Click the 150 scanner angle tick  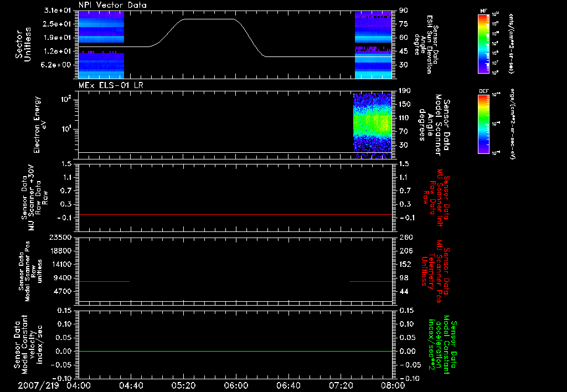[x=405, y=104]
